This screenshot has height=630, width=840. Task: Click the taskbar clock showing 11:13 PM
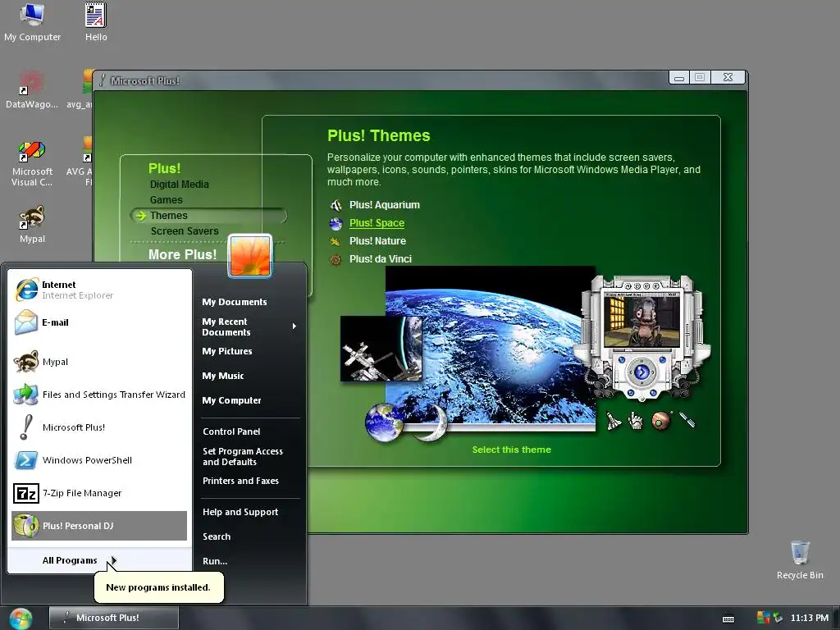click(809, 618)
